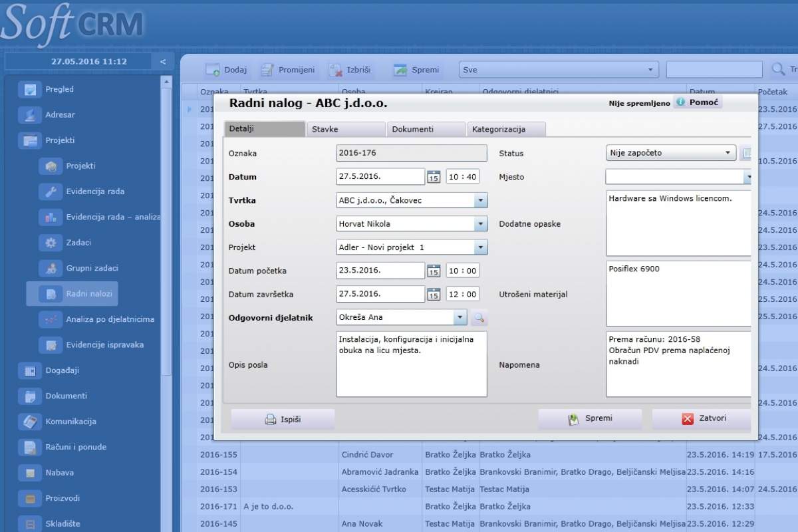798x532 pixels.
Task: Open the Skladište sidebar icon
Action: (x=30, y=523)
